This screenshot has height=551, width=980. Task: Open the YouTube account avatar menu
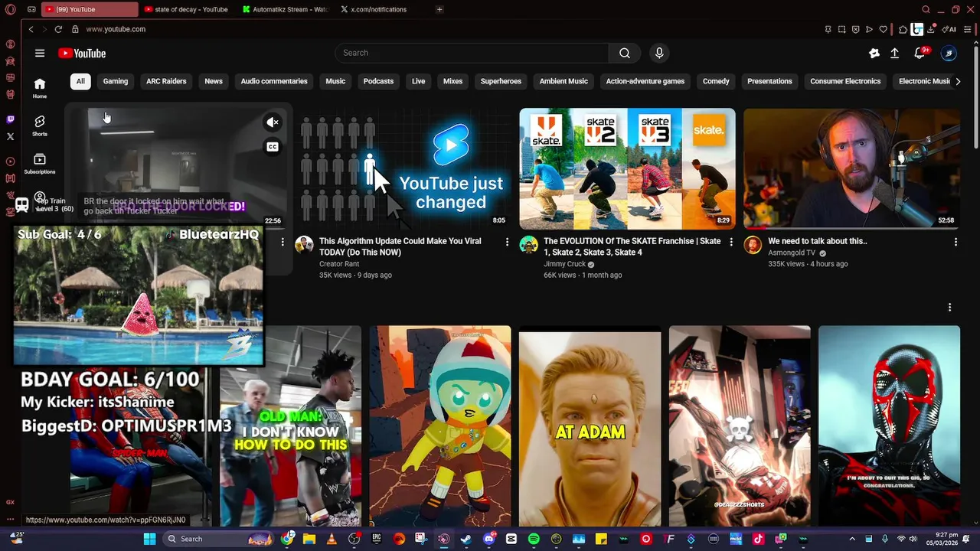pyautogui.click(x=949, y=53)
